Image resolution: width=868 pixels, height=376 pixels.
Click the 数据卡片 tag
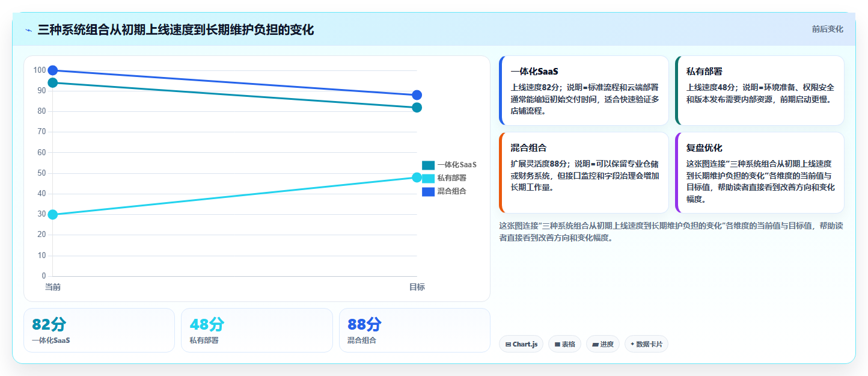646,344
